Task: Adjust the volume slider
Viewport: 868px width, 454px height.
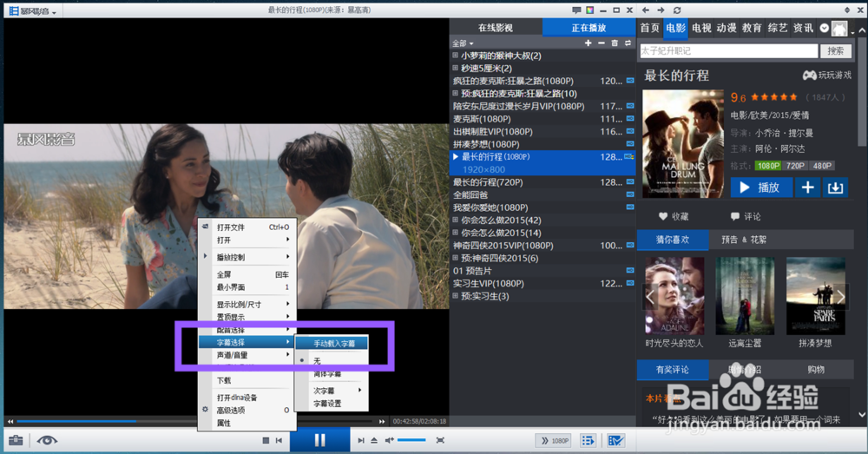Action: 411,440
